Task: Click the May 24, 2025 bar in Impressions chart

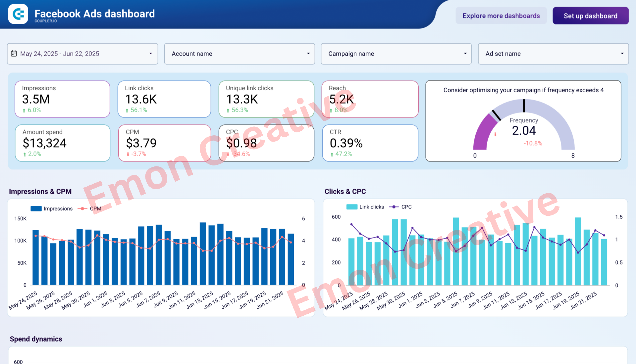Action: click(35, 257)
